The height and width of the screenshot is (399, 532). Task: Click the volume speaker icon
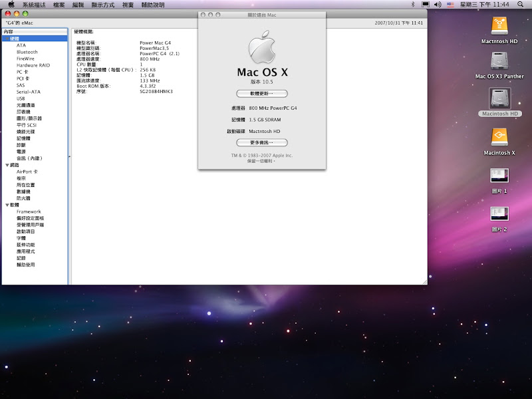point(438,5)
